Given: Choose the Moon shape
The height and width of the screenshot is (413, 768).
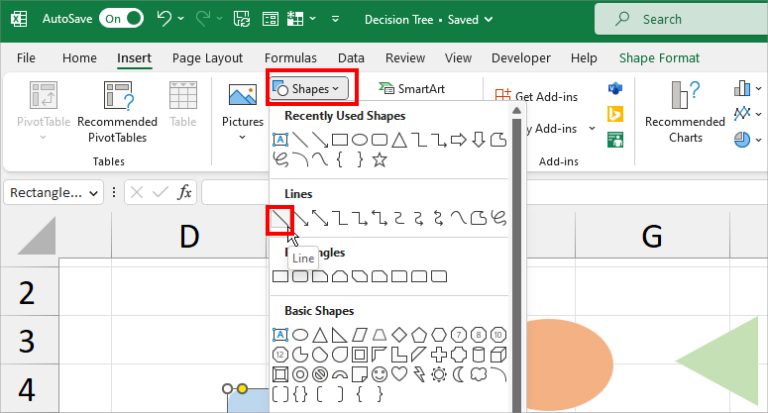Looking at the screenshot, I should tap(458, 375).
